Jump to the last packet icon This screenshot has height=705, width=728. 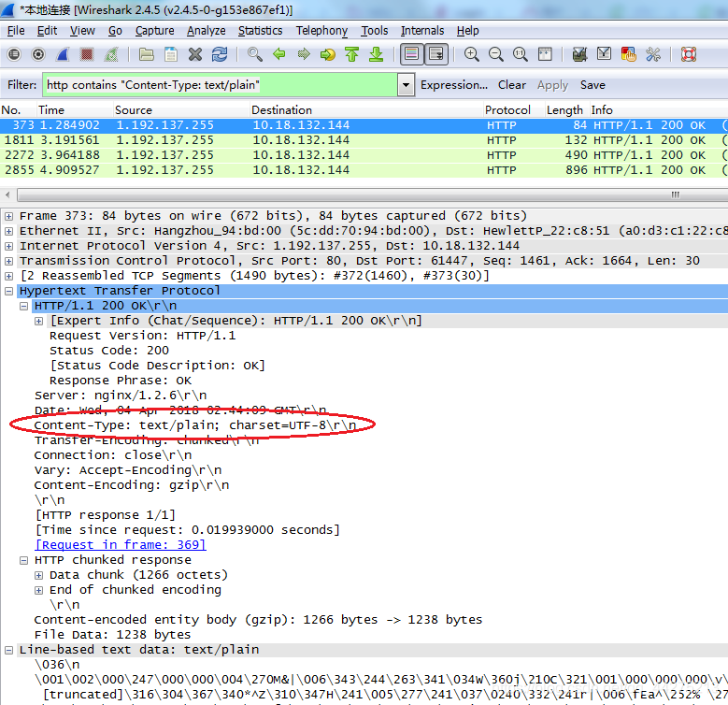[x=376, y=54]
